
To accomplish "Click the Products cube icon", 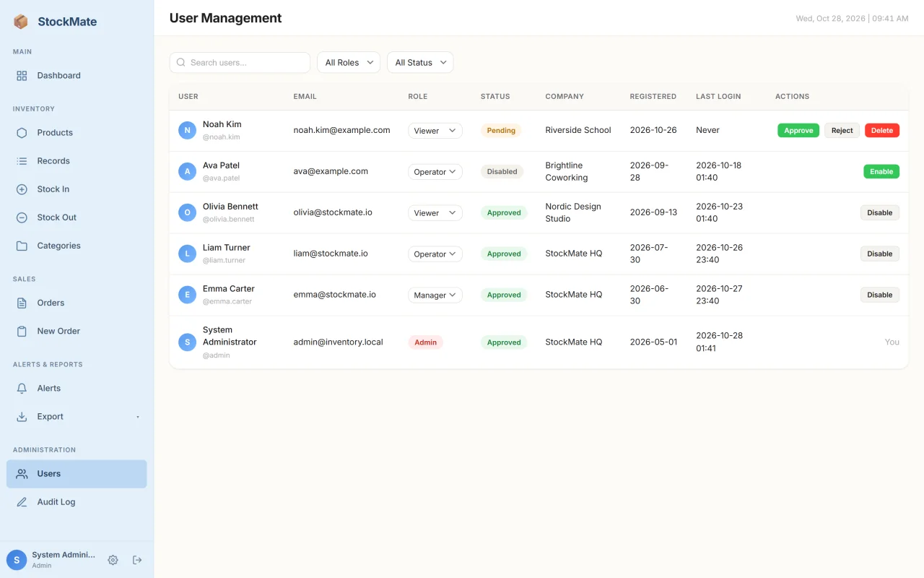I will point(22,132).
